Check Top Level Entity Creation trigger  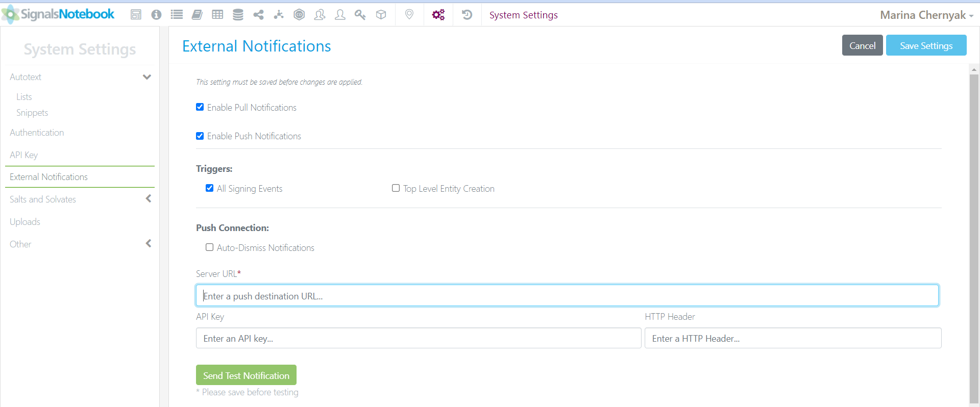[x=396, y=188]
